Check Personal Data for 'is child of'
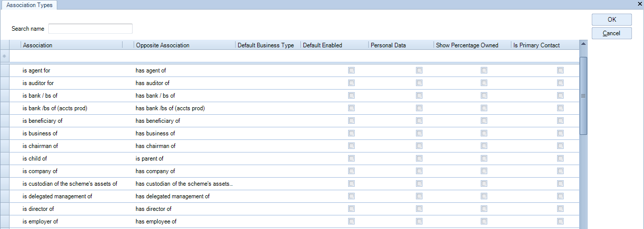Image resolution: width=644 pixels, height=229 pixels. 419,159
